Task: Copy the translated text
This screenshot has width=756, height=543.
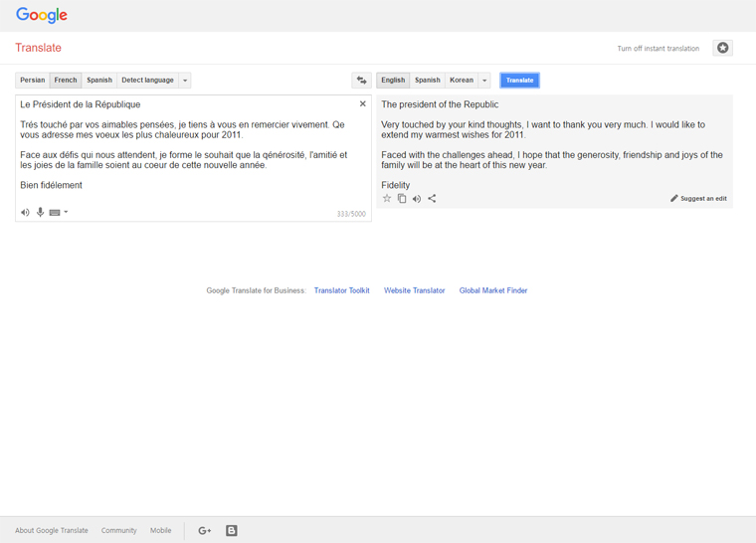Action: [x=402, y=199]
